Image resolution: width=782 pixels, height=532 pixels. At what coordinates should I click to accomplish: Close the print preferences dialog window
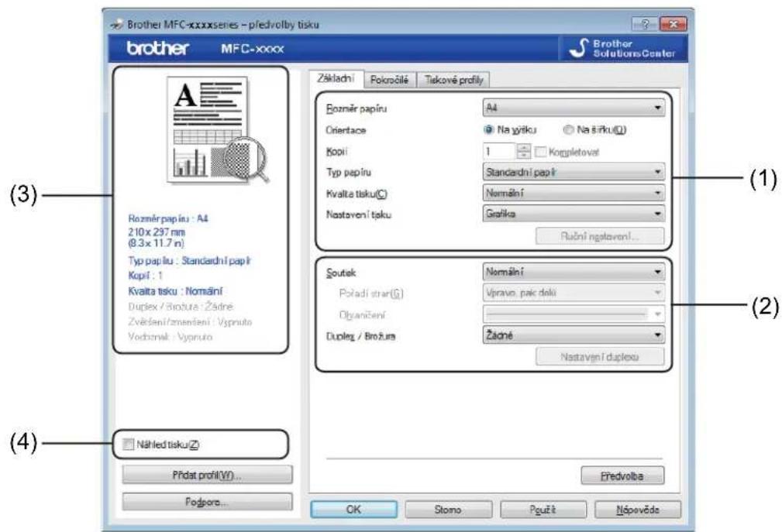(673, 24)
